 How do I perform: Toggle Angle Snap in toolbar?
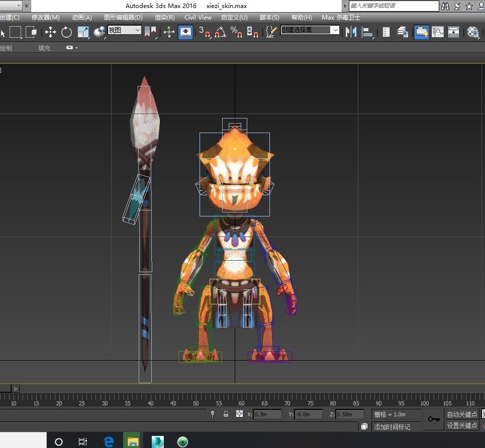(x=220, y=32)
